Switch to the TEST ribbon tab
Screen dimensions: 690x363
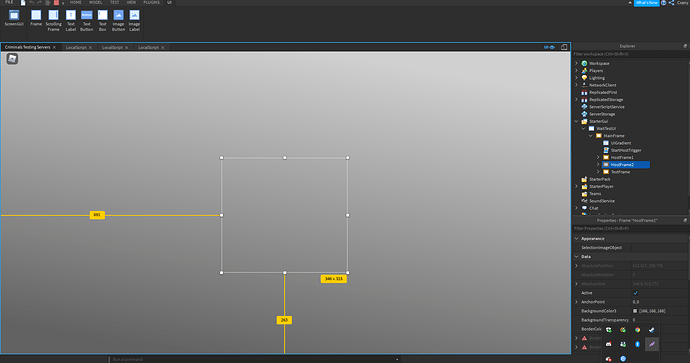pyautogui.click(x=114, y=3)
